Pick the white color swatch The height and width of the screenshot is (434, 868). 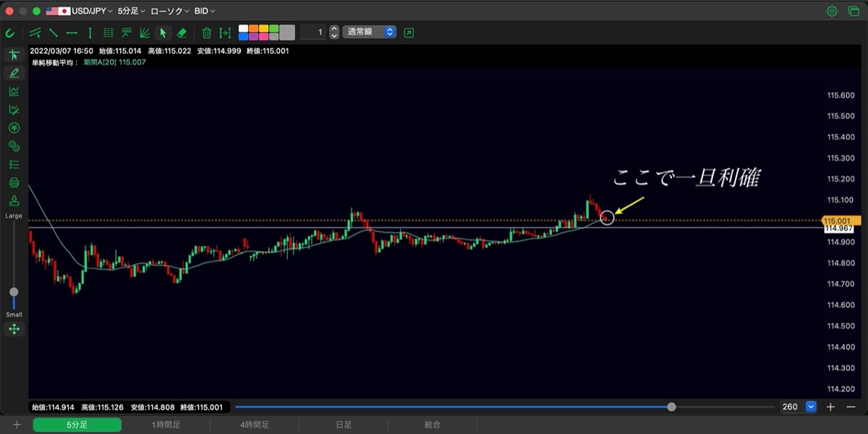pos(244,29)
